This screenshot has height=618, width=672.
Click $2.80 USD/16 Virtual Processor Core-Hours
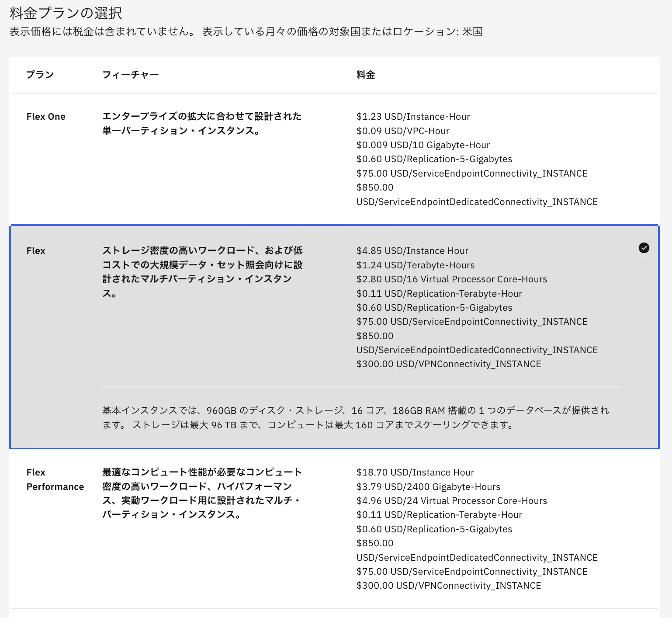(452, 279)
